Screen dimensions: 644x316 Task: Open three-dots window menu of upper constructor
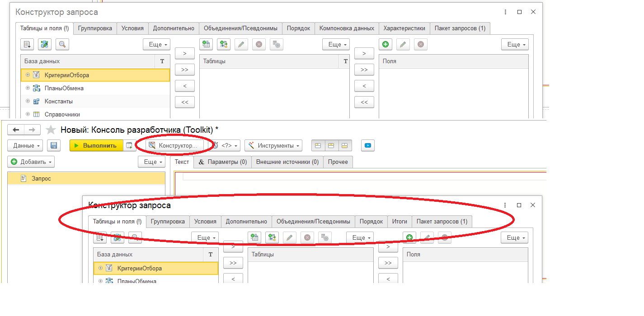pyautogui.click(x=505, y=12)
